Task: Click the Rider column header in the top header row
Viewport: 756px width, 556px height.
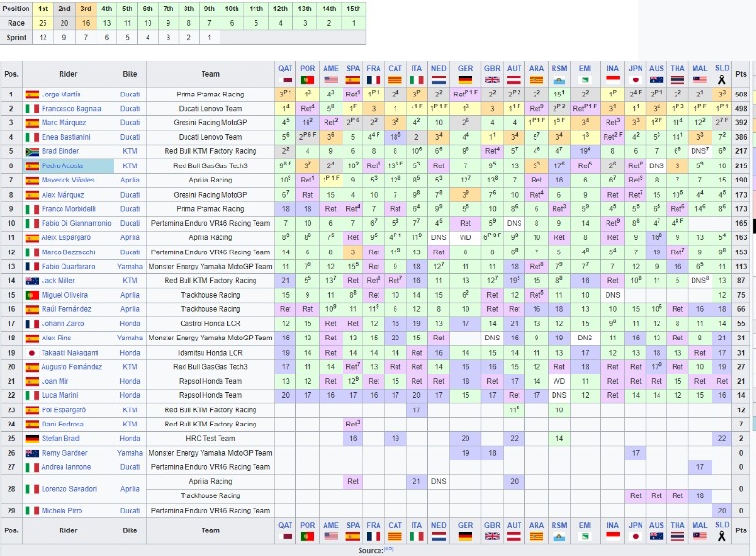Action: click(x=68, y=74)
